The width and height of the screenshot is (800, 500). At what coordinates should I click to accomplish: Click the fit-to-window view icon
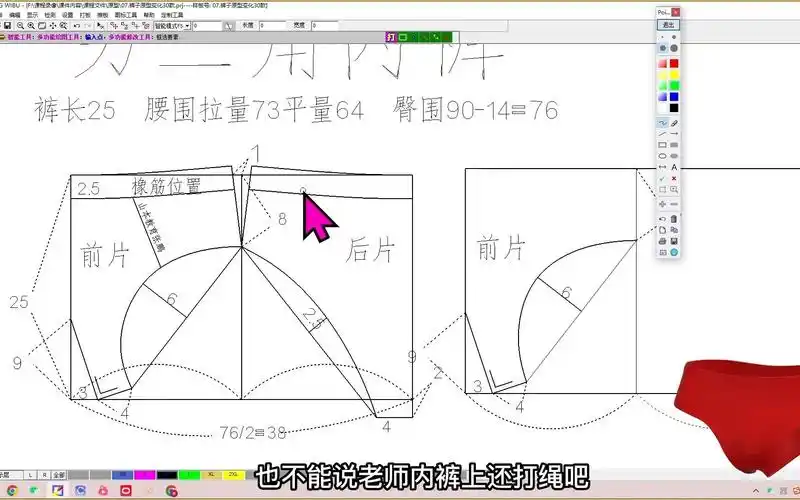click(42, 25)
